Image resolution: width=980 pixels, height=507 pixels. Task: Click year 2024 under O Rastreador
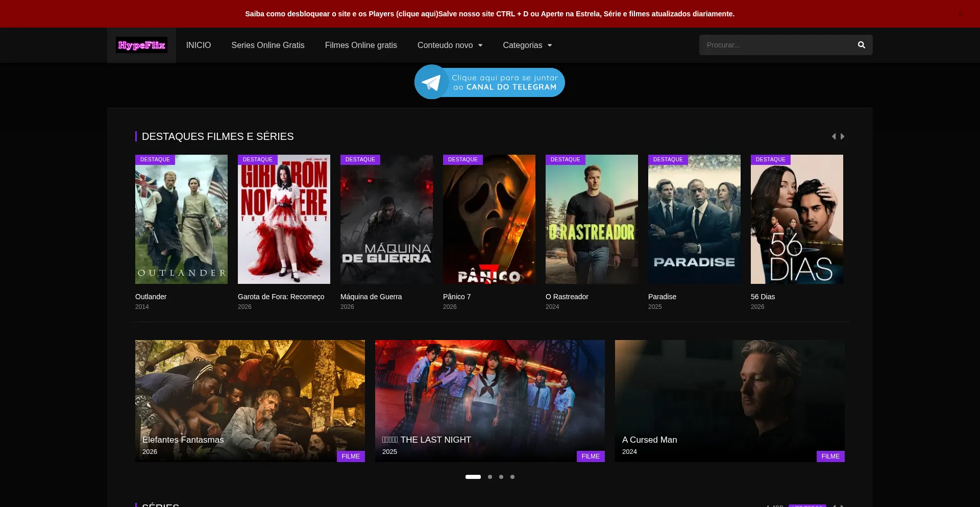coord(552,307)
